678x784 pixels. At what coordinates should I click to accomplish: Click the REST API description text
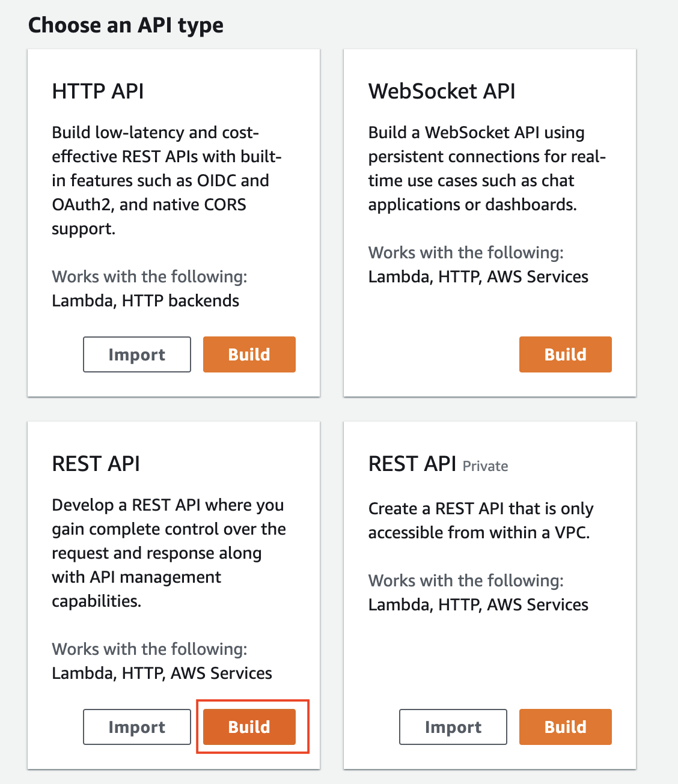(168, 553)
